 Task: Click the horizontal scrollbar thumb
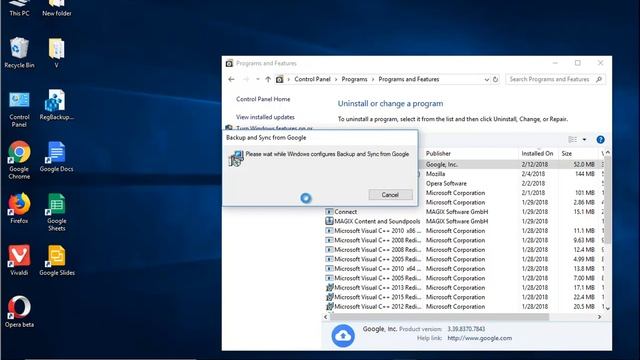click(x=440, y=317)
